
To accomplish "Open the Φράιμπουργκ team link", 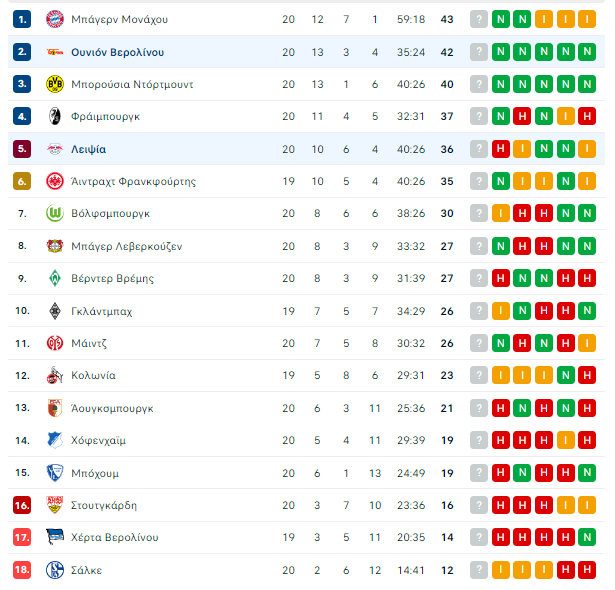I will pos(105,117).
